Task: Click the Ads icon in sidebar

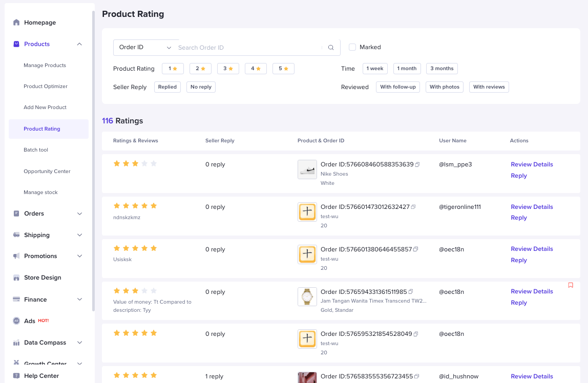Action: 16,321
